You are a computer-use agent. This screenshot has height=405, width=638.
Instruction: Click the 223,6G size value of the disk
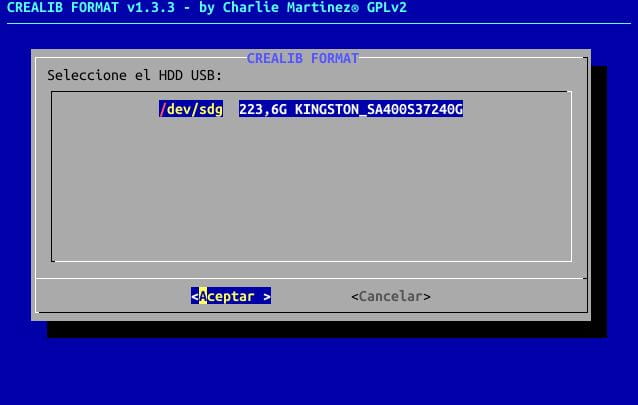262,109
